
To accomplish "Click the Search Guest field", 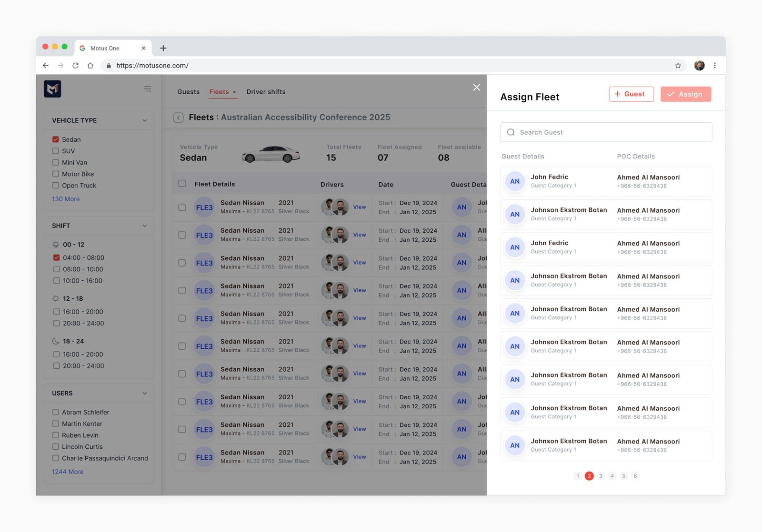I will pyautogui.click(x=606, y=132).
